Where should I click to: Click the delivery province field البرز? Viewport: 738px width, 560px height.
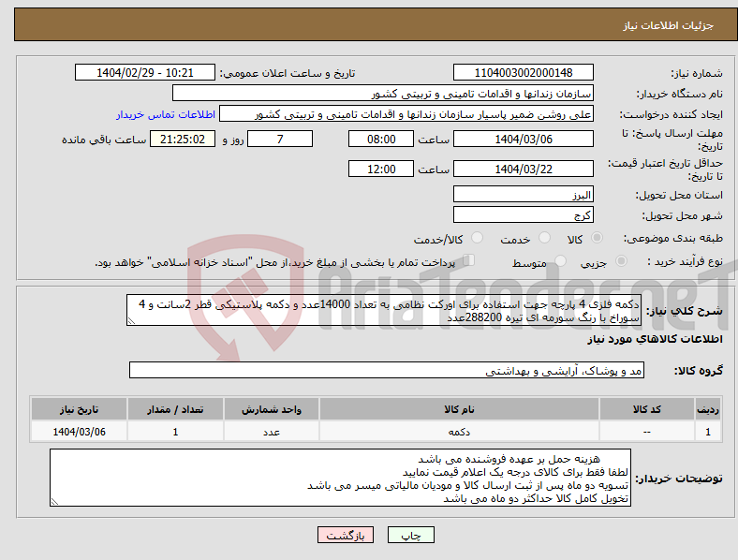pos(524,195)
